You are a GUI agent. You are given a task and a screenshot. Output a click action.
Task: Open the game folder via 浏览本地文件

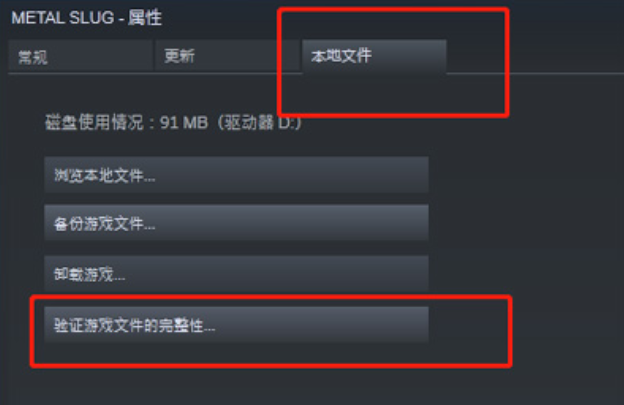236,175
